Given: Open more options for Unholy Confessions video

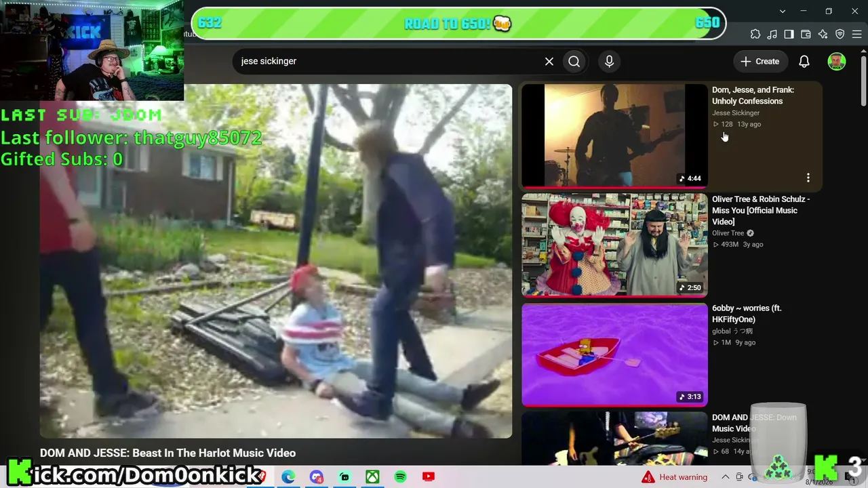Looking at the screenshot, I should pos(808,178).
